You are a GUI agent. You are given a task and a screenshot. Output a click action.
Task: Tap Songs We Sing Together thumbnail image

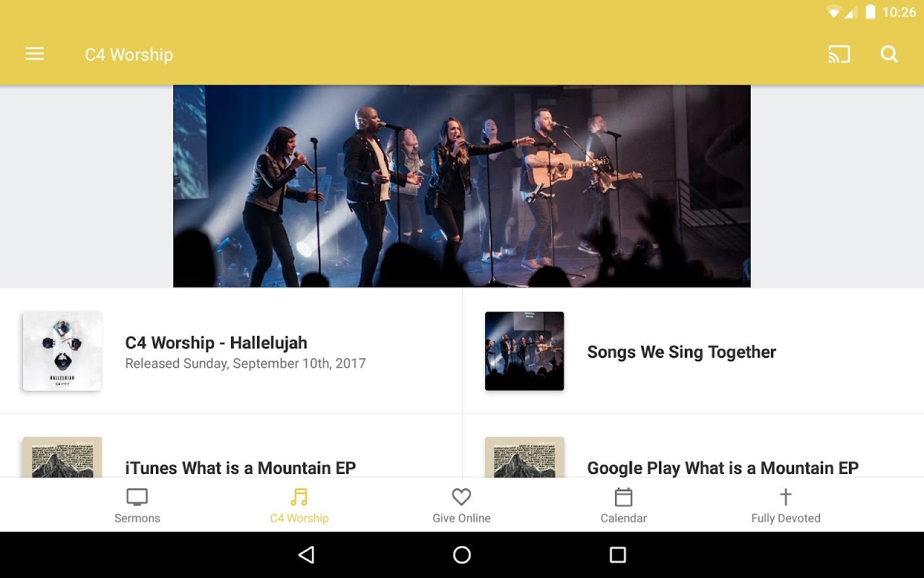click(524, 351)
